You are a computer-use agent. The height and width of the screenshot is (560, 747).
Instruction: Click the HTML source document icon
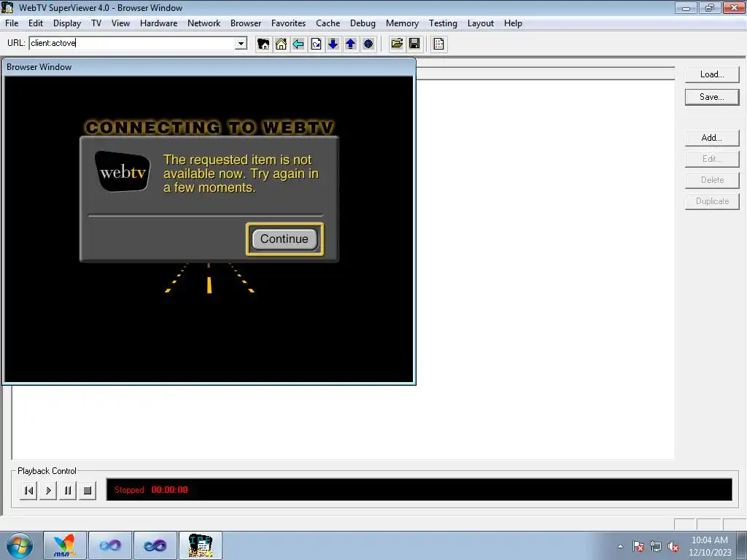438,44
